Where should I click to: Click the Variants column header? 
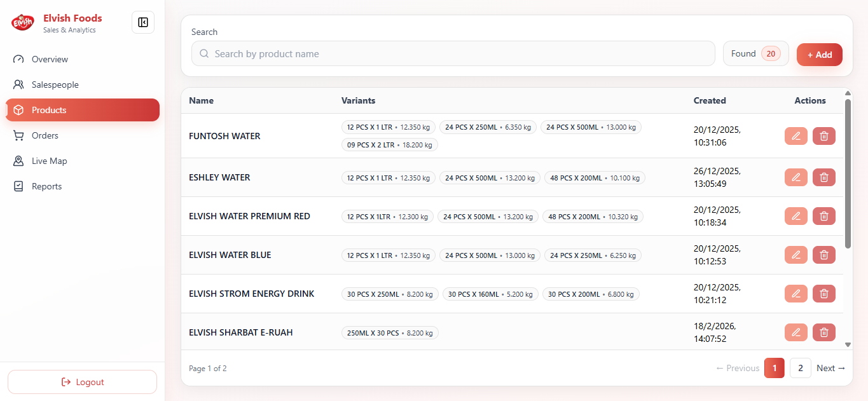pos(359,100)
